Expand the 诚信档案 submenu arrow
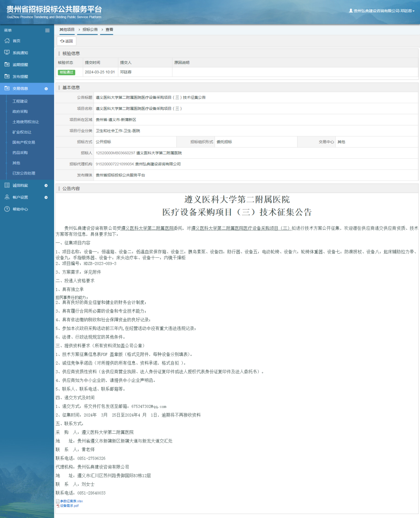 pyautogui.click(x=46, y=185)
